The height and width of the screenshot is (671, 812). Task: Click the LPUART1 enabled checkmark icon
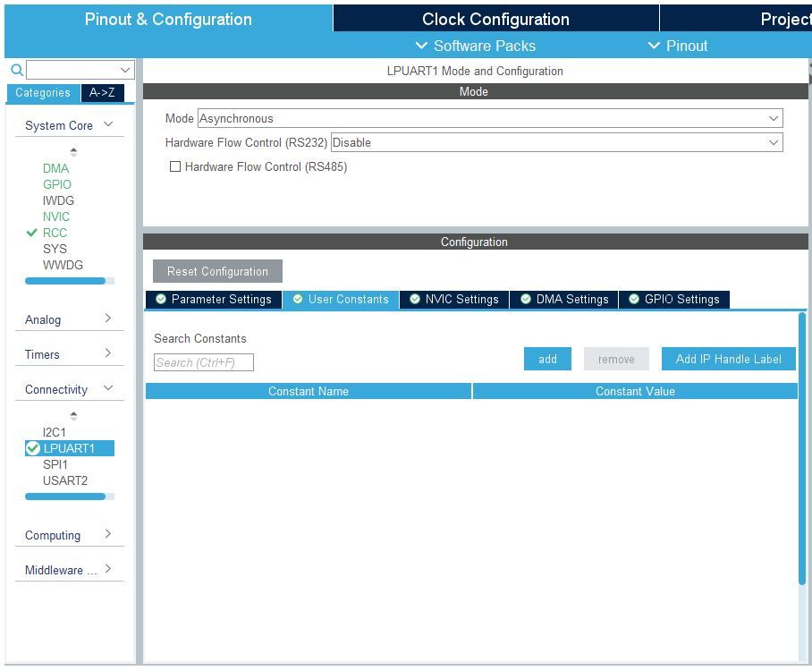pos(32,448)
